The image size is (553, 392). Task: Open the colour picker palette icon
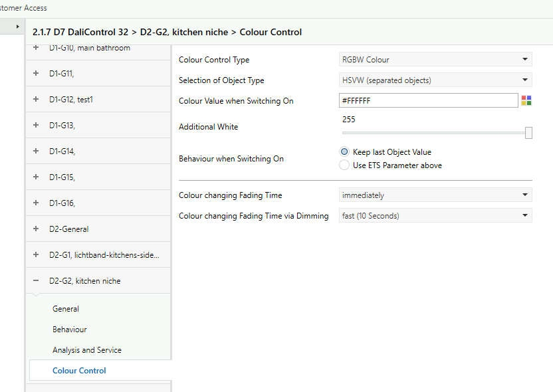pos(526,100)
